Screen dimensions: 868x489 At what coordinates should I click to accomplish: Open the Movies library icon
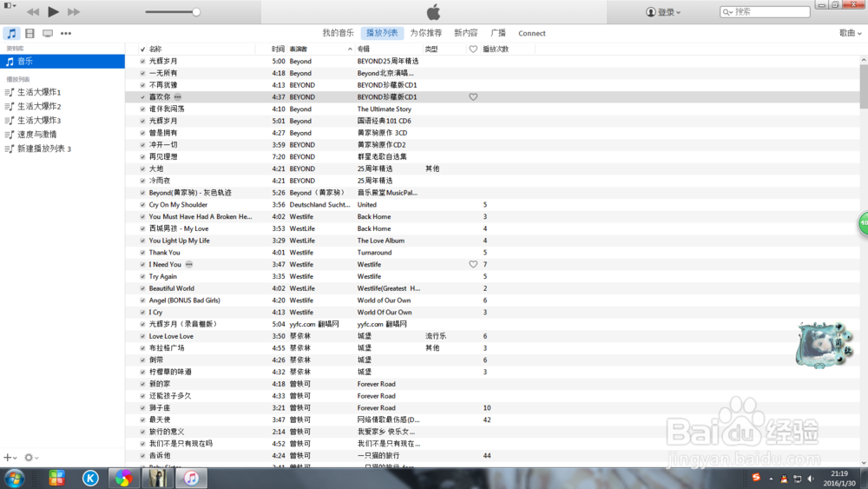(30, 33)
